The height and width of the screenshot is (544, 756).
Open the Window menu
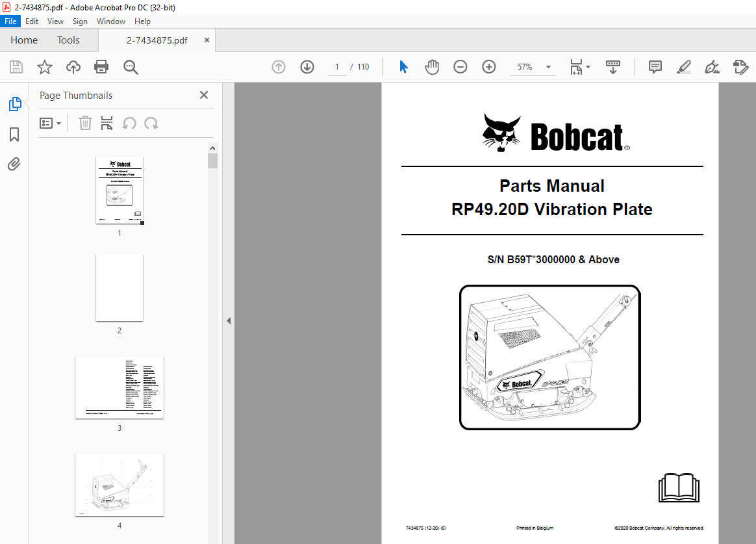coord(111,21)
